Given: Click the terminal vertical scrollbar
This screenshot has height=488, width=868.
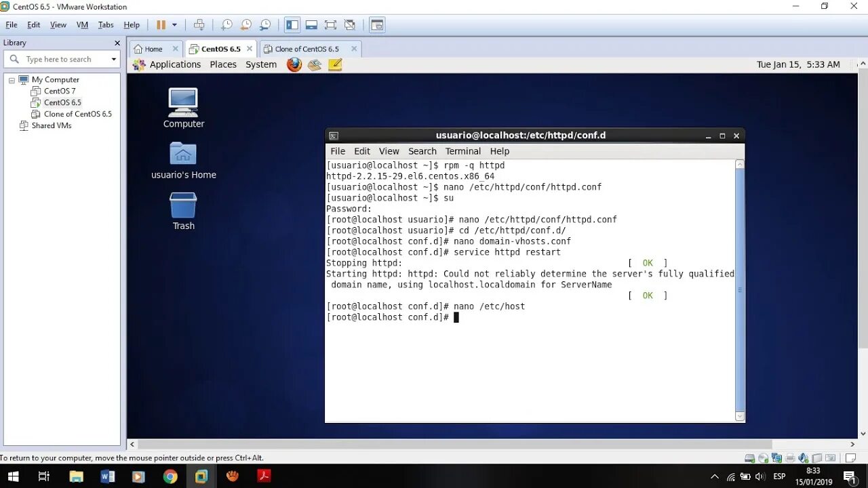Looking at the screenshot, I should [x=740, y=290].
